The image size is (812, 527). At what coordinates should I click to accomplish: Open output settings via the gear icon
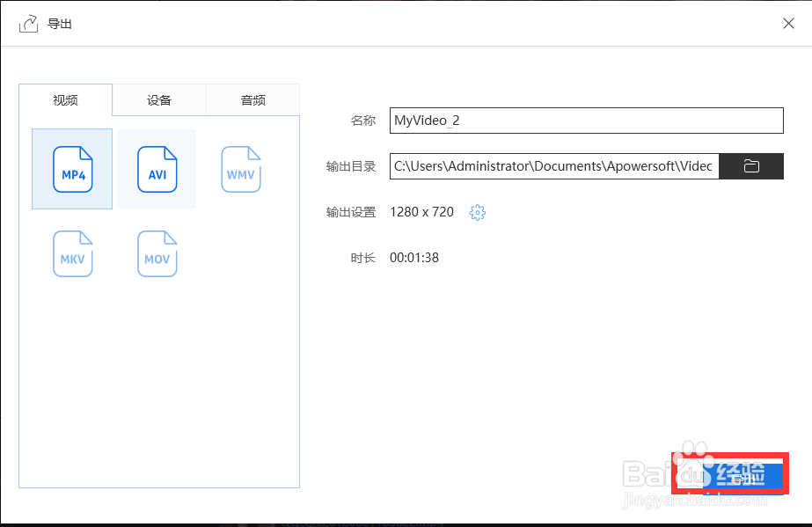pyautogui.click(x=478, y=212)
